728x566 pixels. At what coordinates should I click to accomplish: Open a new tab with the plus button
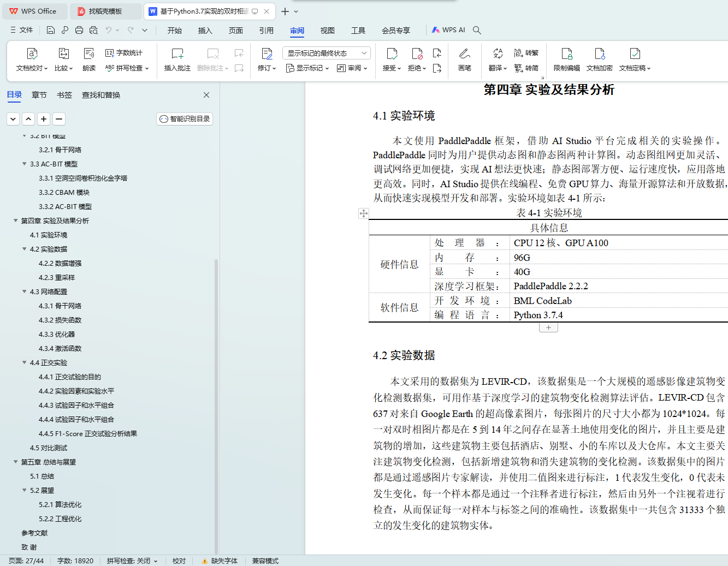tap(285, 11)
